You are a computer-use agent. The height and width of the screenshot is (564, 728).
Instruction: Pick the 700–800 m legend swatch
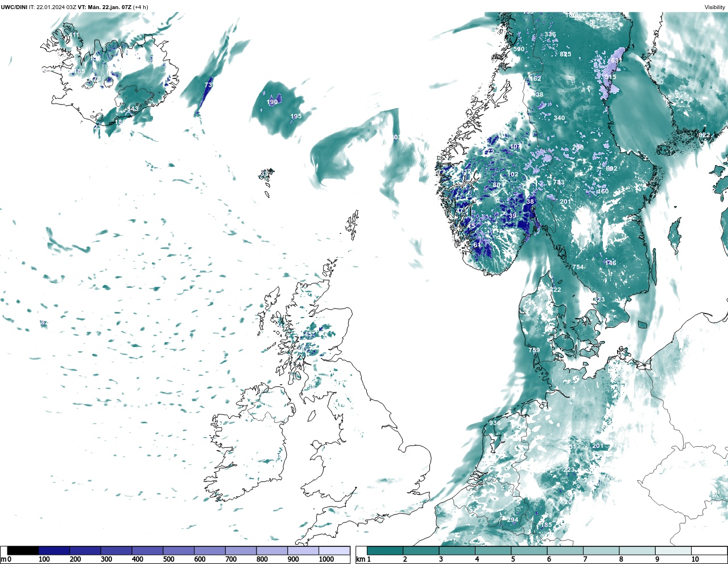point(241,551)
